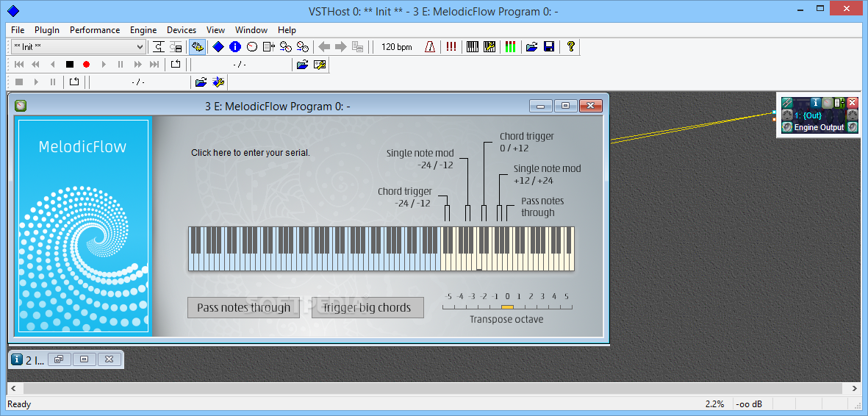This screenshot has height=416, width=868.
Task: Open the Help menu
Action: pos(287,30)
